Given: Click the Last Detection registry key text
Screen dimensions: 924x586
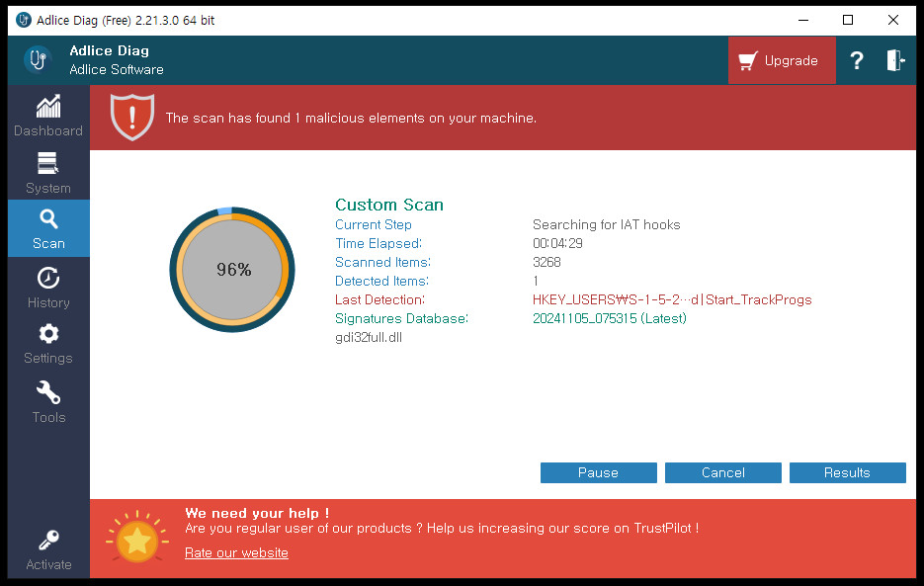Looking at the screenshot, I should tap(672, 299).
